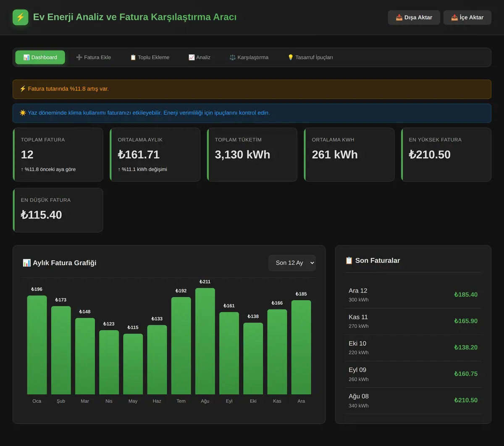Open the Analiz tab

199,57
